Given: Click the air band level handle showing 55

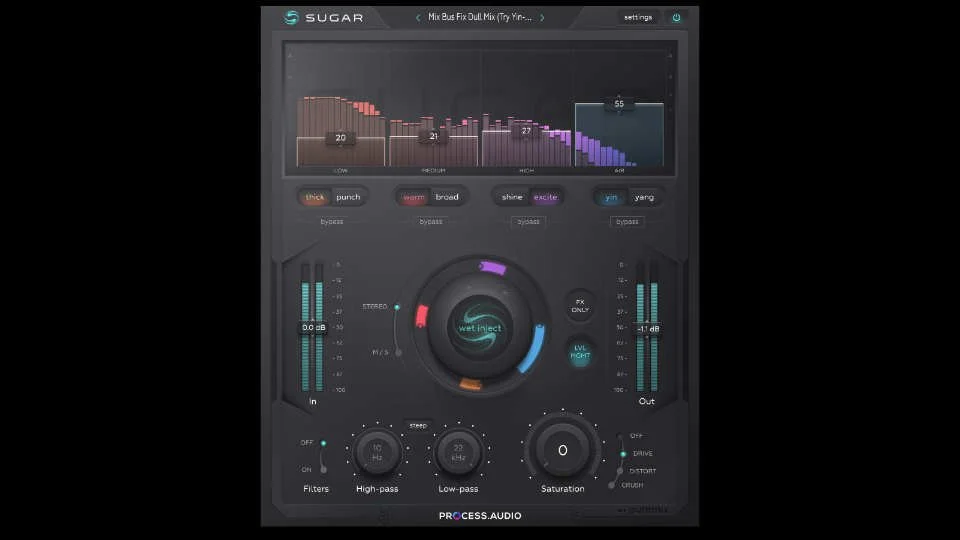Looking at the screenshot, I should tap(619, 104).
